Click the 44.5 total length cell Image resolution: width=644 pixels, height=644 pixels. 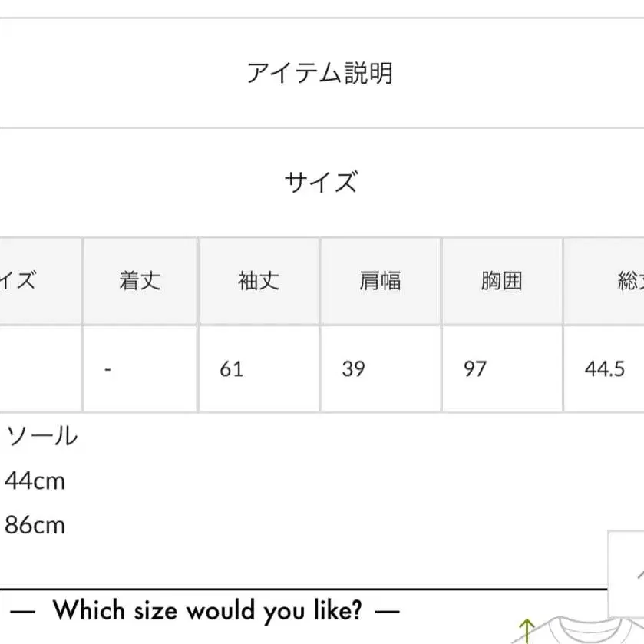[x=605, y=369]
